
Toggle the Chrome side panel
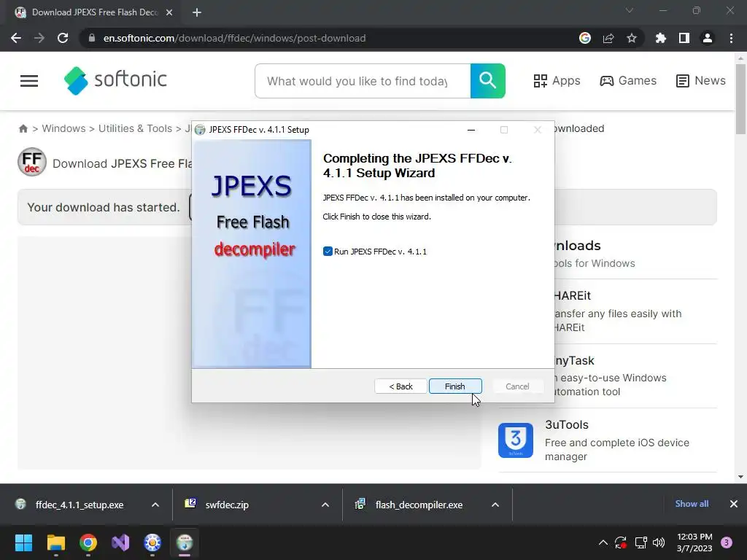point(684,38)
